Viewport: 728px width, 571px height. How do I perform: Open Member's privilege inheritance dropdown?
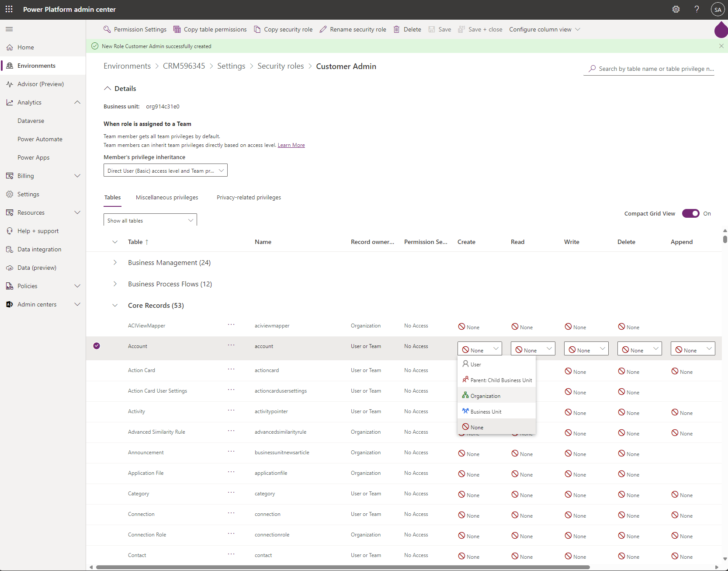[x=166, y=171]
